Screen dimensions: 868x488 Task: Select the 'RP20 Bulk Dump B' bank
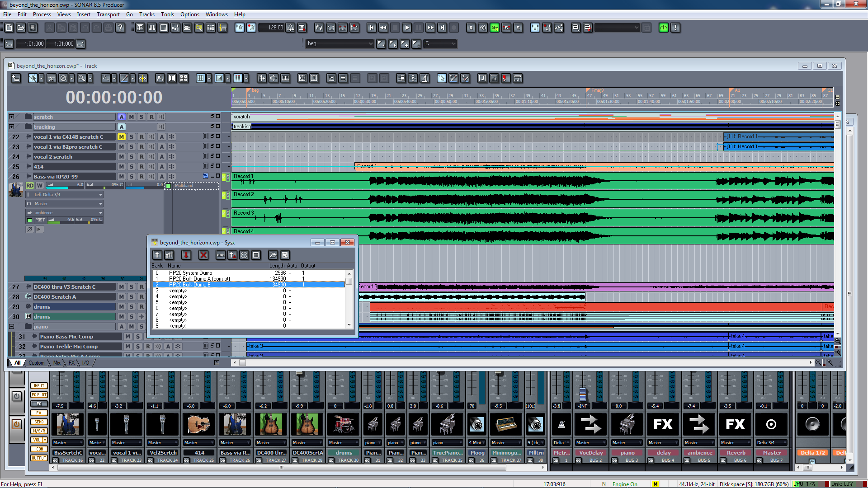click(x=249, y=285)
